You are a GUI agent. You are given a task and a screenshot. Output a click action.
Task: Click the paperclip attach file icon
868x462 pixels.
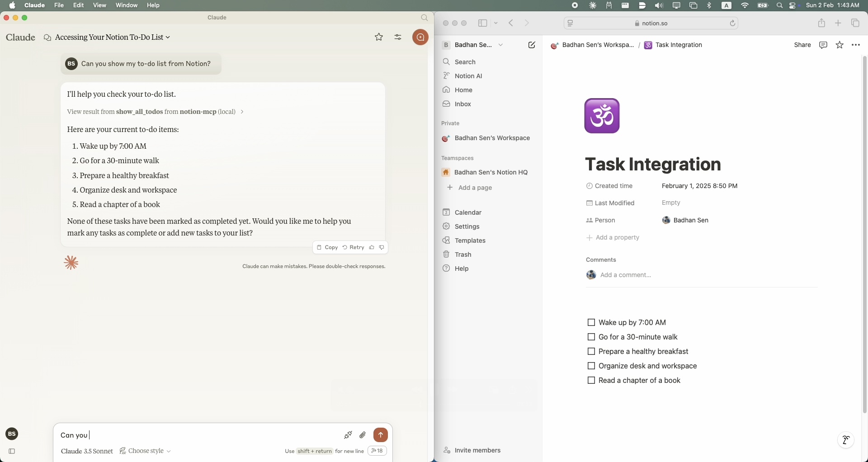pos(363,435)
